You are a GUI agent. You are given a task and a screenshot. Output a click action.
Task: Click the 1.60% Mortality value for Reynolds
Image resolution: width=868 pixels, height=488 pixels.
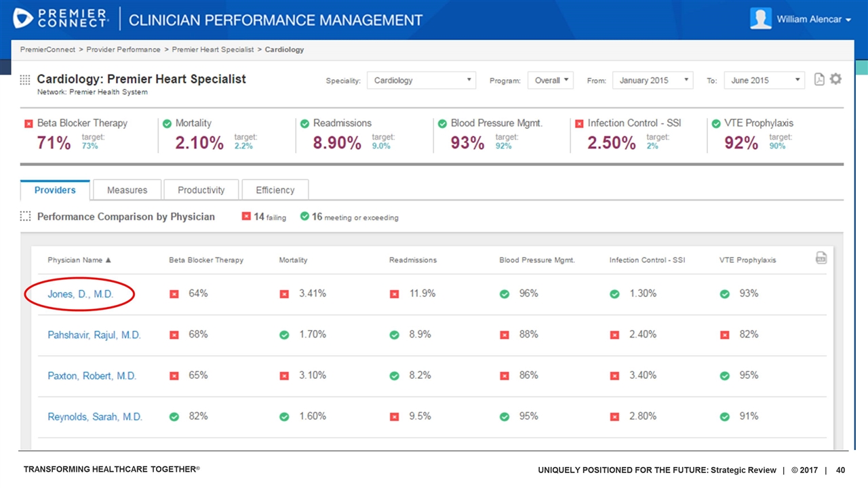313,416
